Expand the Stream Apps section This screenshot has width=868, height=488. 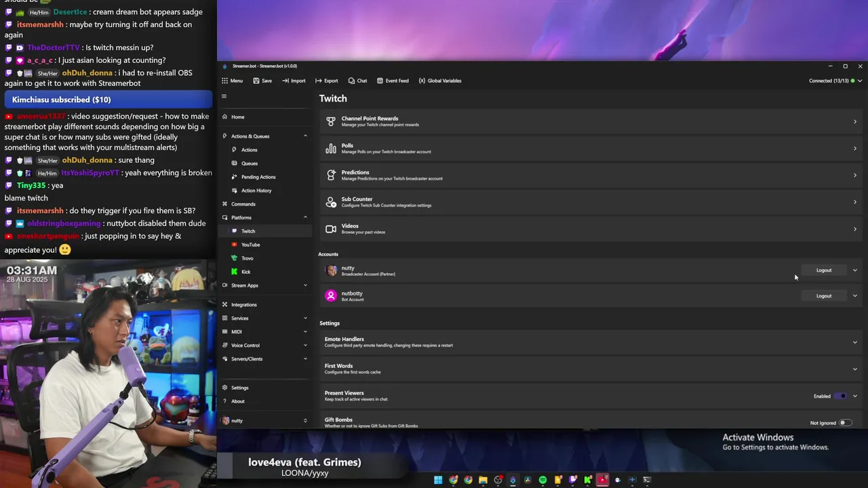(265, 285)
